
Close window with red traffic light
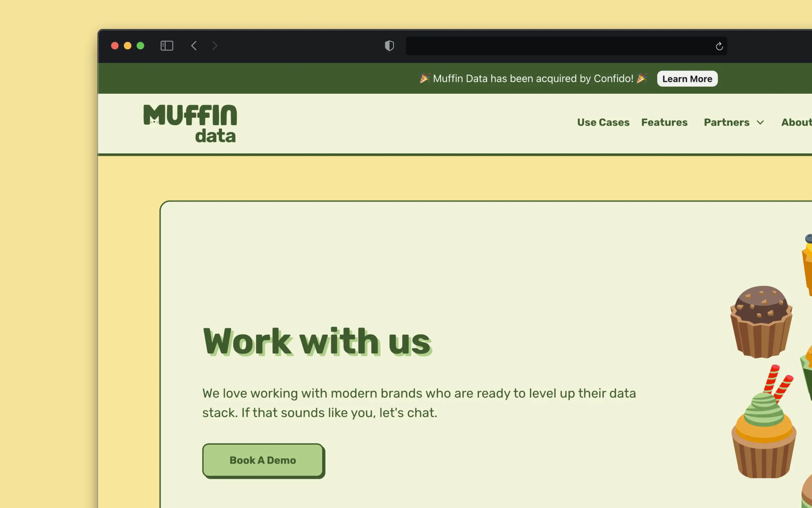click(x=115, y=46)
